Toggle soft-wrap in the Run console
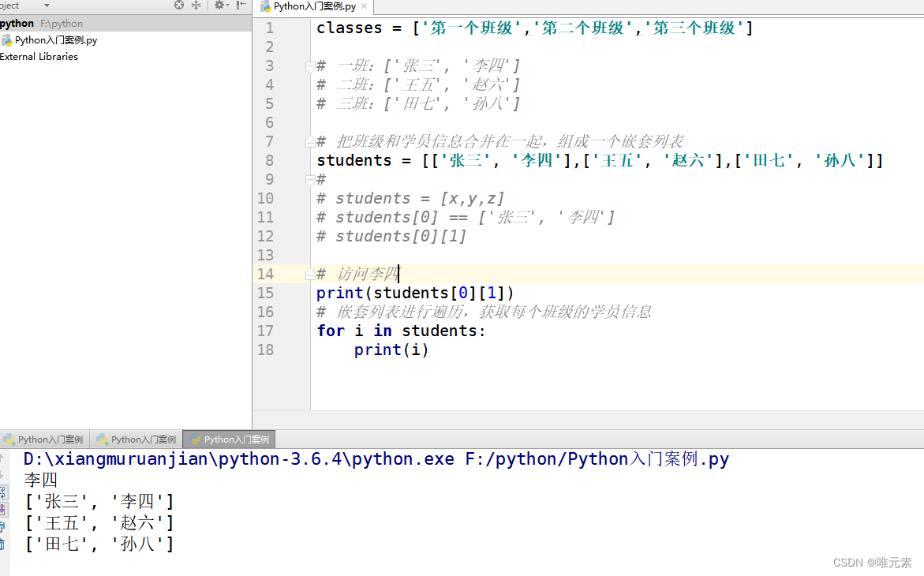The image size is (924, 576). tap(3, 492)
